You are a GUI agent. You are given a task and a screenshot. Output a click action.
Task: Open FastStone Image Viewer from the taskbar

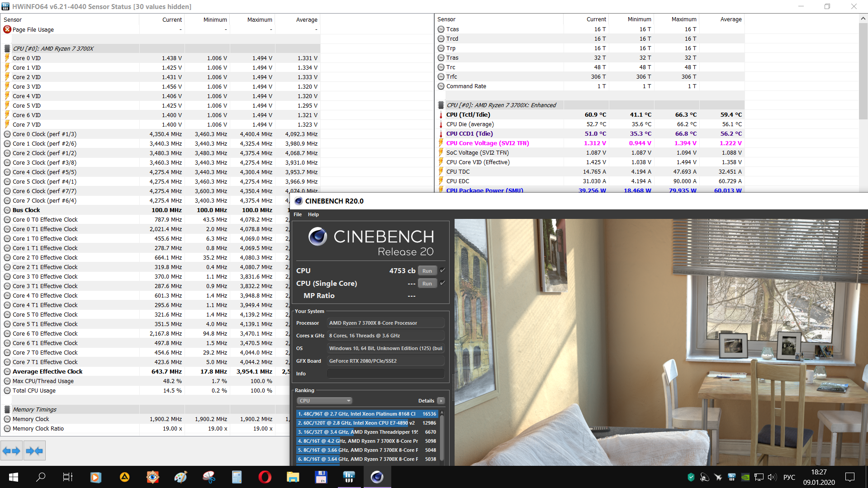(x=152, y=477)
